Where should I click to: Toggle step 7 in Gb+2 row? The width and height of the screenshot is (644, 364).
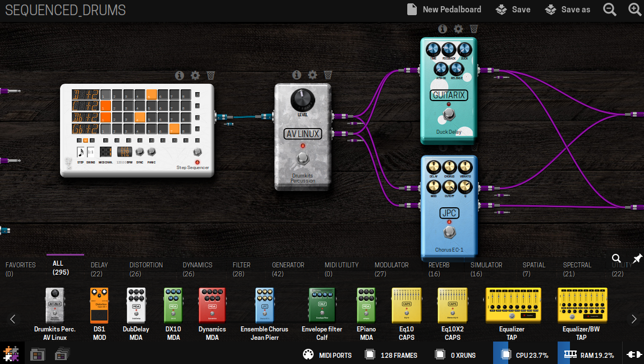point(174,129)
